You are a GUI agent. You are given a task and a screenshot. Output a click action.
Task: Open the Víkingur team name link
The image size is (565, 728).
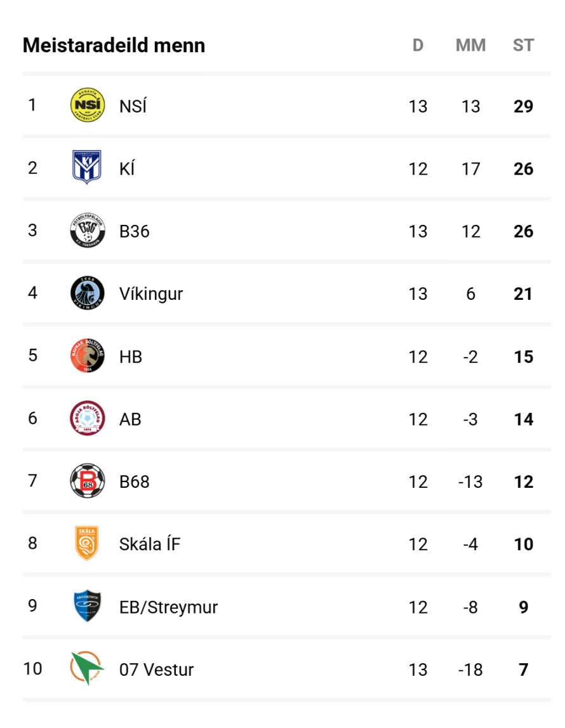point(150,294)
